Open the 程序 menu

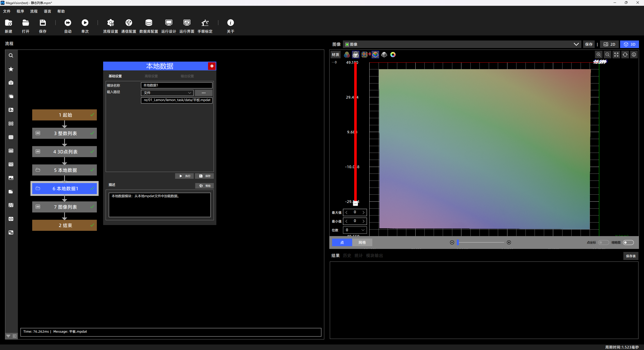20,11
